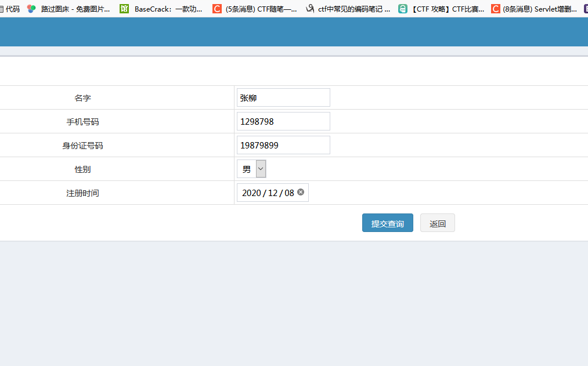Select month 12 in the 注册时间 field

pos(273,193)
